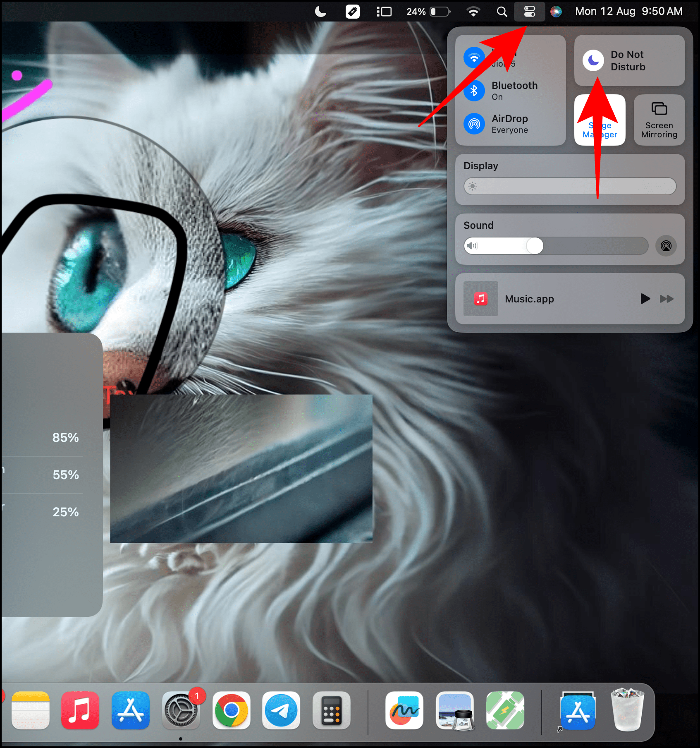Viewport: 700px width, 748px height.
Task: Expand the Sound section header
Action: pos(478,225)
